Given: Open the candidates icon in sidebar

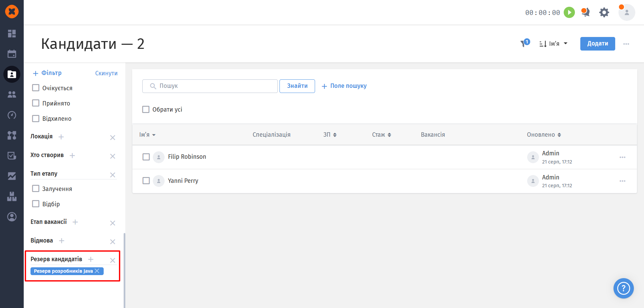Looking at the screenshot, I should 12,74.
